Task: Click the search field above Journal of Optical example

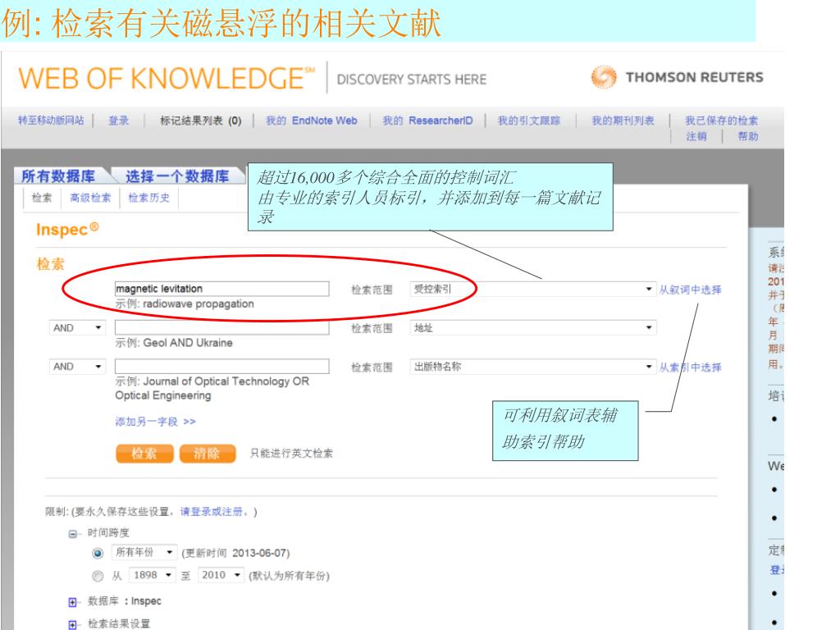Action: [x=221, y=367]
